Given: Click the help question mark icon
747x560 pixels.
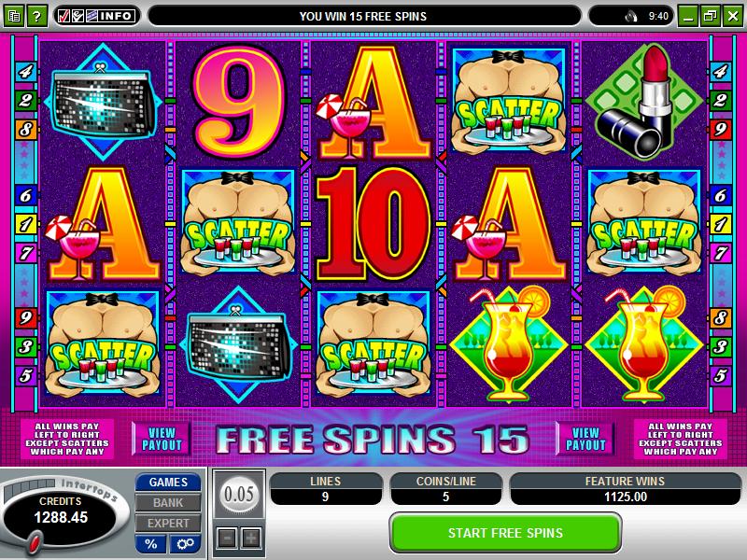Looking at the screenshot, I should [36, 16].
